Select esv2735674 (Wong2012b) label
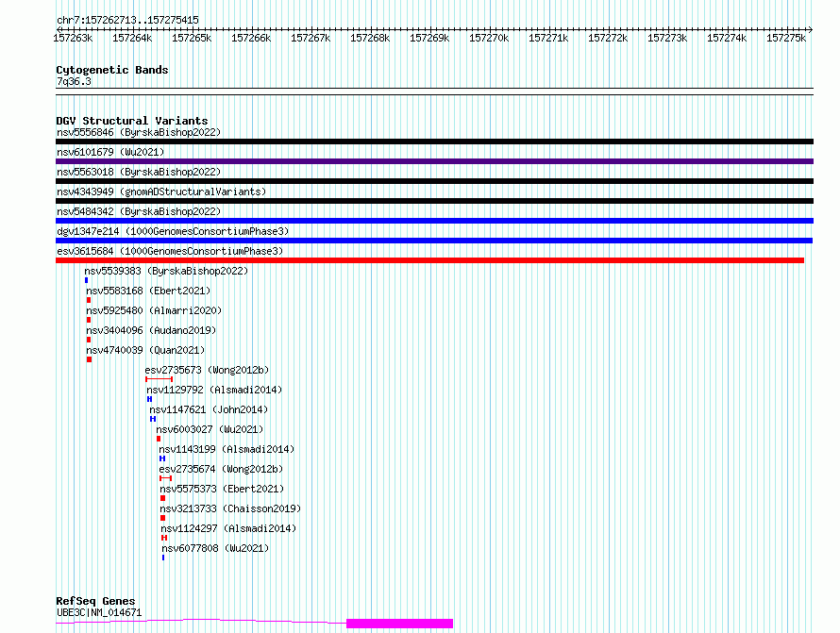The height and width of the screenshot is (633, 840). point(221,469)
